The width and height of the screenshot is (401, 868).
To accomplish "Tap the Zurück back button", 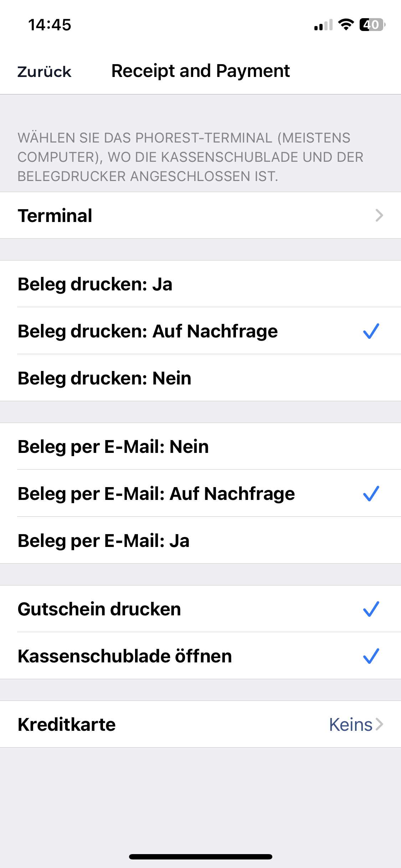I will point(44,71).
